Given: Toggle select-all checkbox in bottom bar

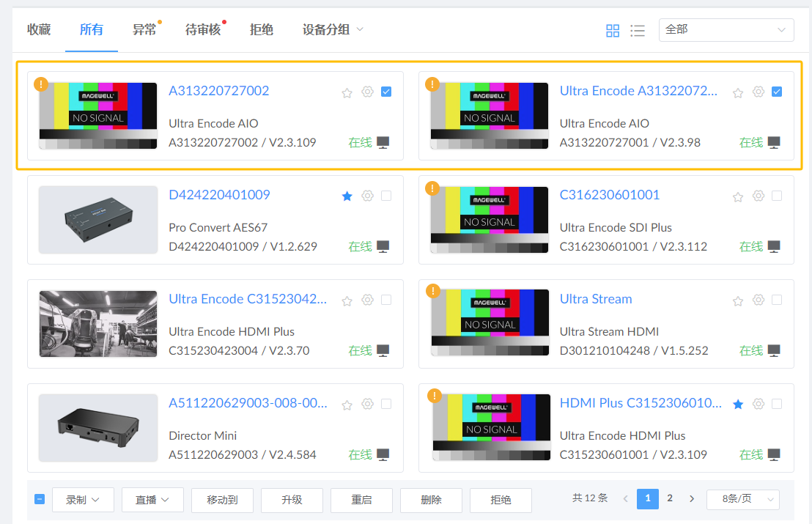Looking at the screenshot, I should 40,499.
